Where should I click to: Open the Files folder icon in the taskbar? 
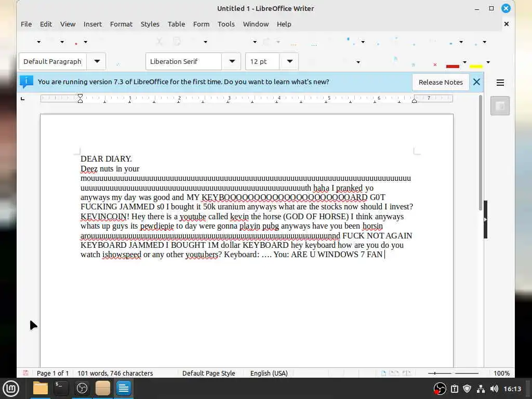[41, 388]
